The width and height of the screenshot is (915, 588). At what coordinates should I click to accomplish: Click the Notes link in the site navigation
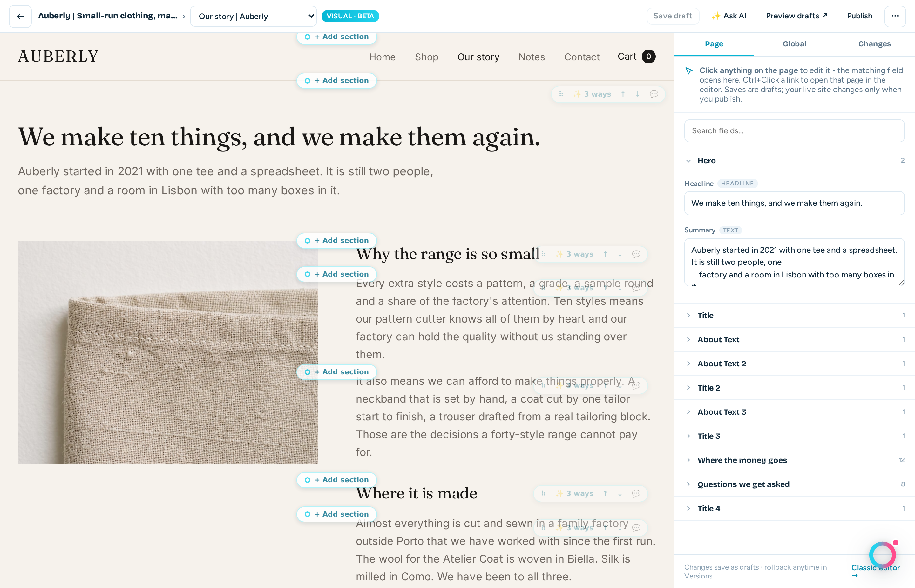(x=532, y=57)
